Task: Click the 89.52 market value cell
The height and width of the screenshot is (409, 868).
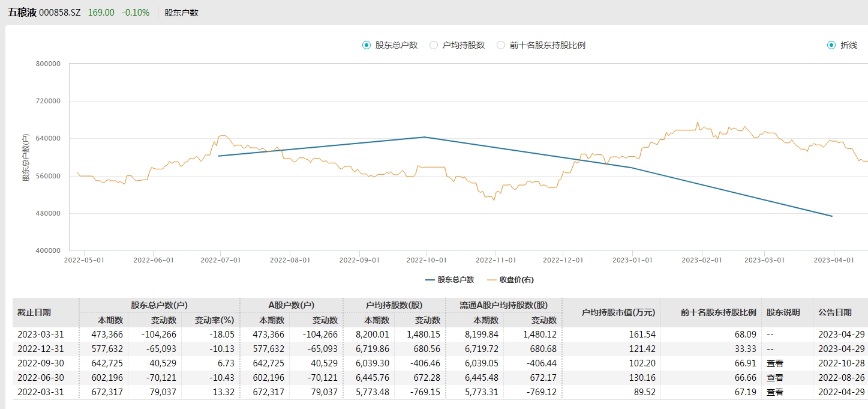Action: 645,392
